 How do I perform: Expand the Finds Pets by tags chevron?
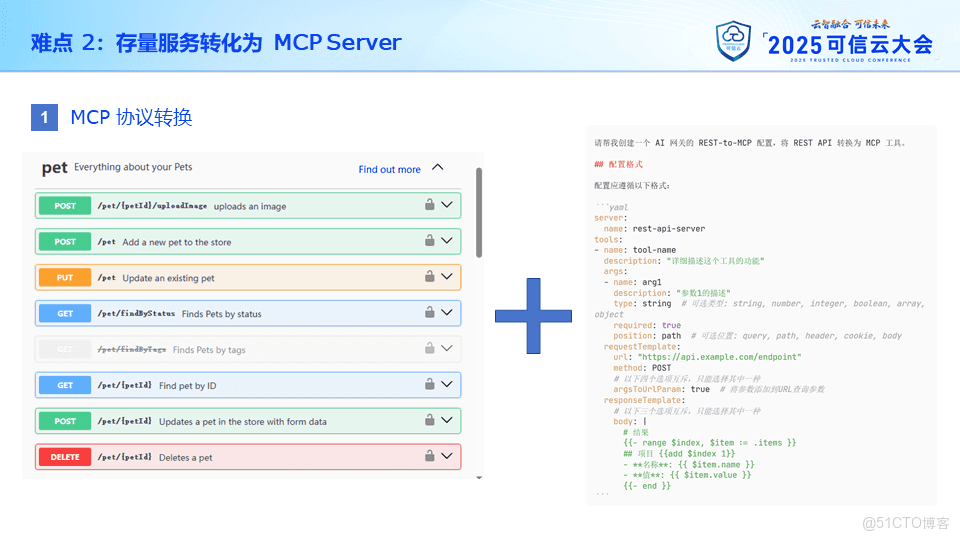click(x=447, y=348)
